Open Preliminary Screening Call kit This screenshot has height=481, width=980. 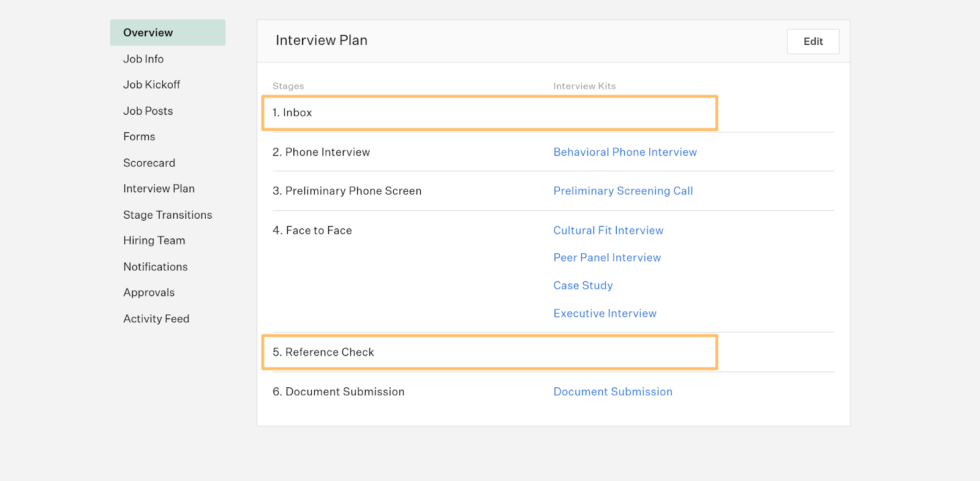[x=623, y=191]
